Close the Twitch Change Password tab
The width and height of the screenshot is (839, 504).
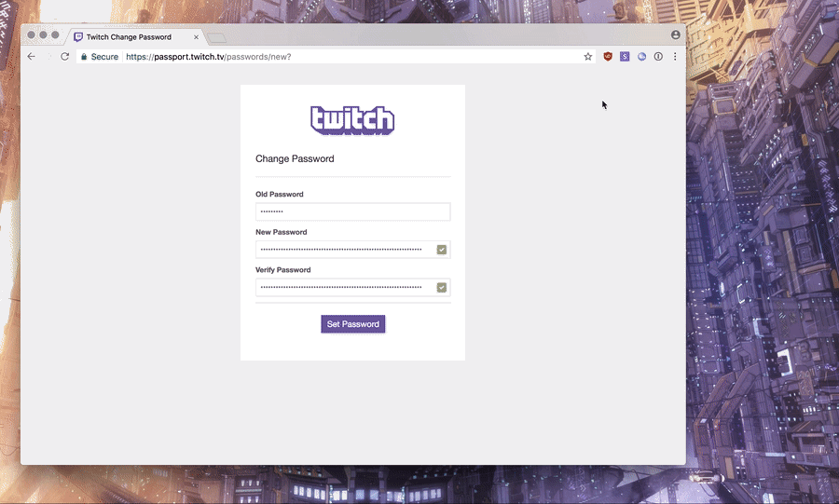coord(196,37)
